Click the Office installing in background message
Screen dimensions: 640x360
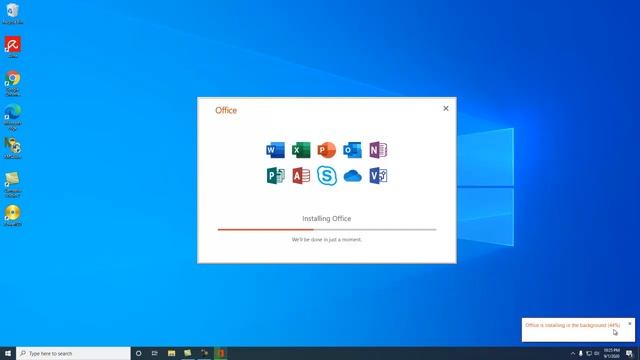tap(572, 325)
